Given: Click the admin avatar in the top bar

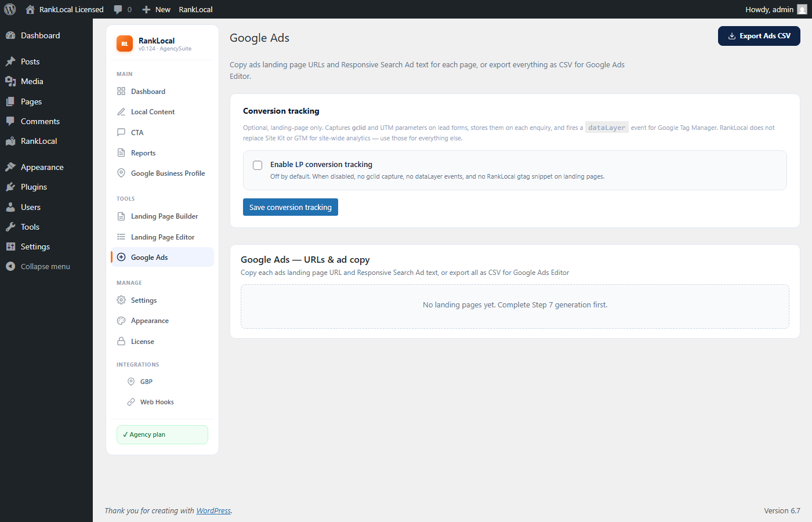Looking at the screenshot, I should (x=802, y=9).
